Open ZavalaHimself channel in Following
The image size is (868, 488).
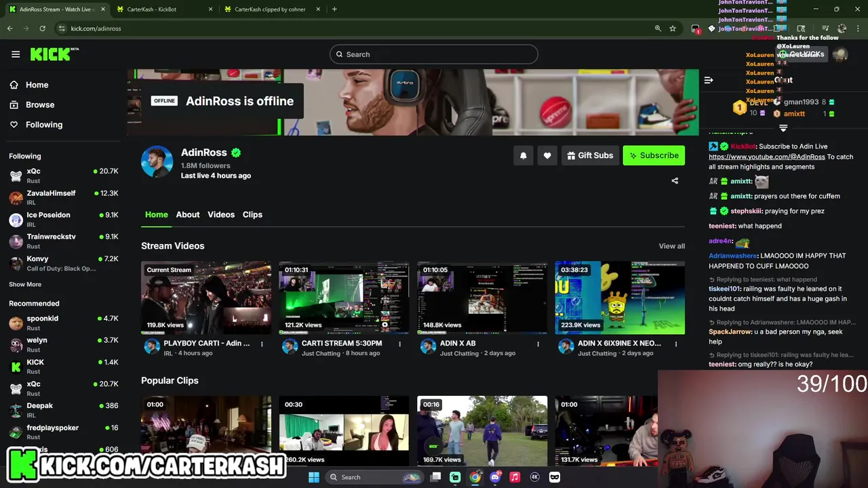tap(64, 197)
